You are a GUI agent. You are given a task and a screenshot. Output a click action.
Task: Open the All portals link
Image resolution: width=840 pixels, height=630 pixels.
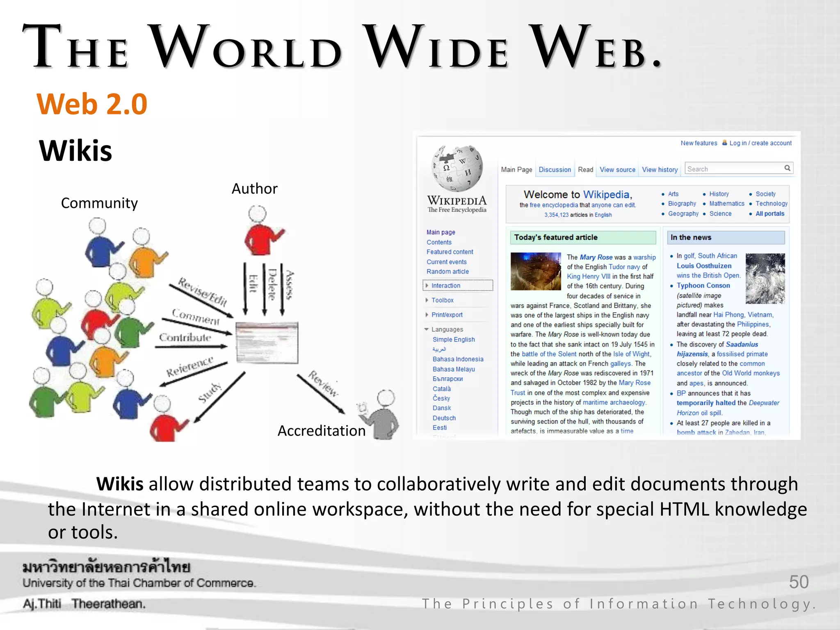(x=770, y=214)
